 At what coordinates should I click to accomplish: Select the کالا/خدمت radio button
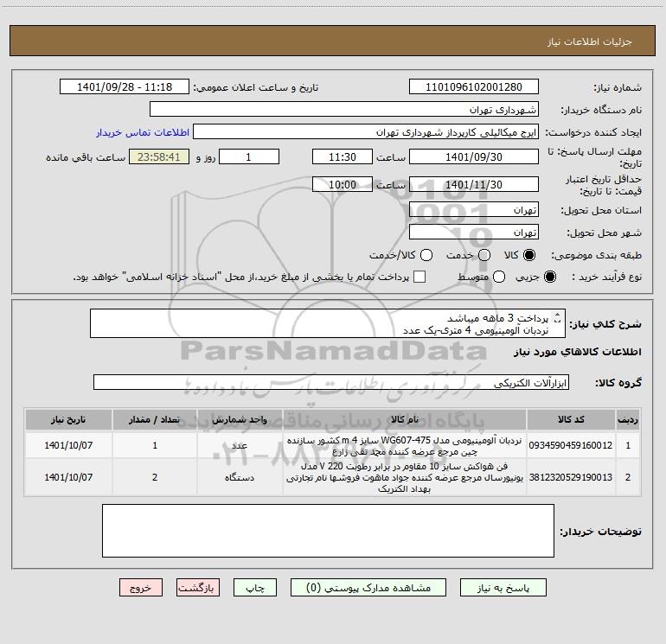coord(426,255)
